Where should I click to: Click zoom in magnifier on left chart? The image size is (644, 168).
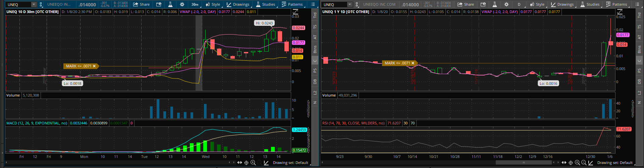[253, 163]
